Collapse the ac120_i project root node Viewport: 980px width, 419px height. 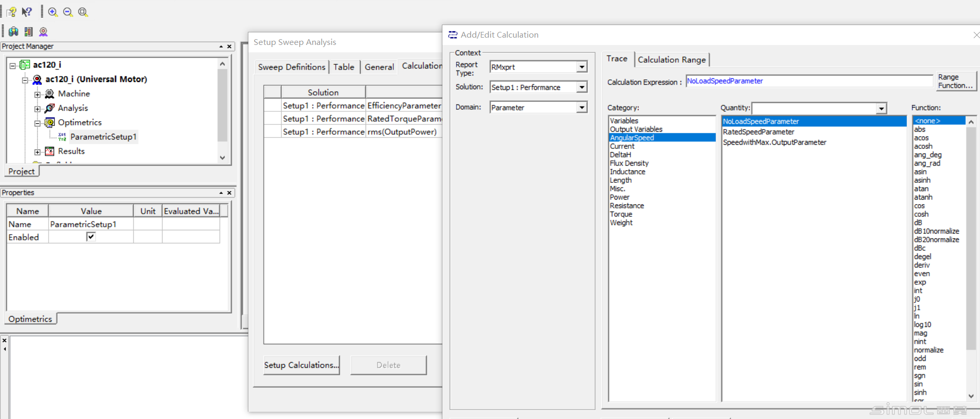coord(13,66)
